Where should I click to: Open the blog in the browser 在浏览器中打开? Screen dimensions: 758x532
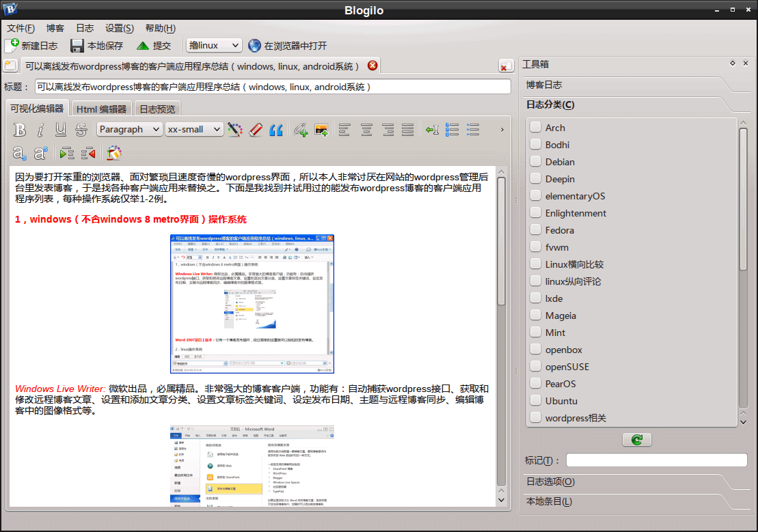[288, 46]
